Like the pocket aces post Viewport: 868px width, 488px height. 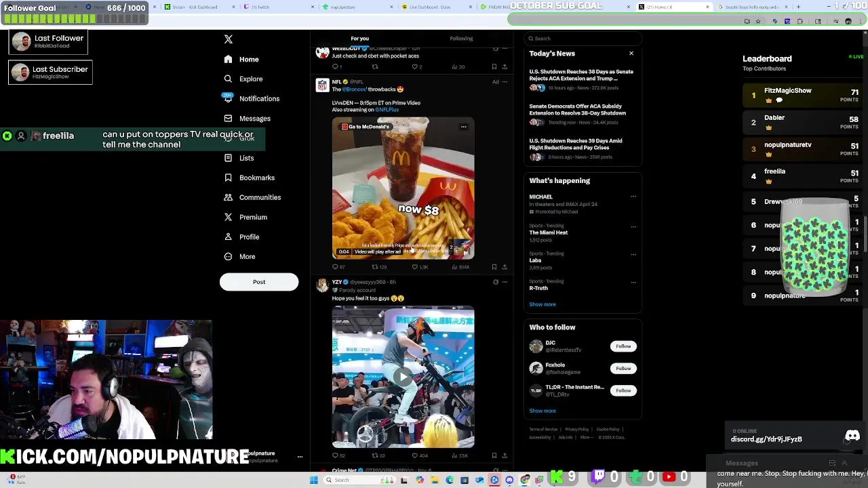click(x=417, y=67)
